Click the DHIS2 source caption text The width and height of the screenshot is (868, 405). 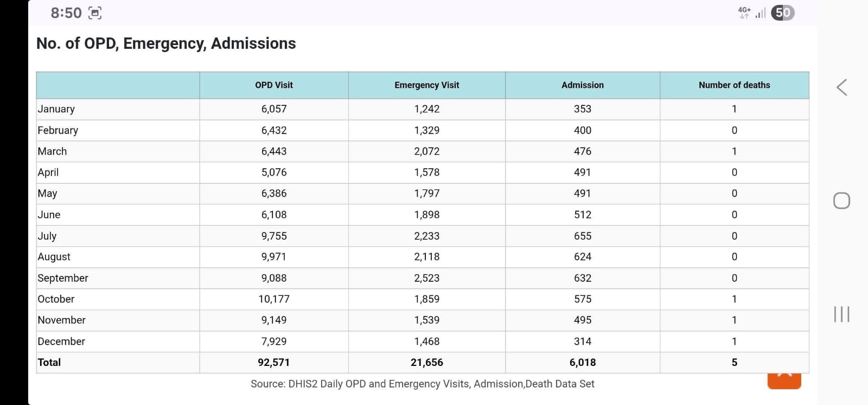click(x=423, y=384)
